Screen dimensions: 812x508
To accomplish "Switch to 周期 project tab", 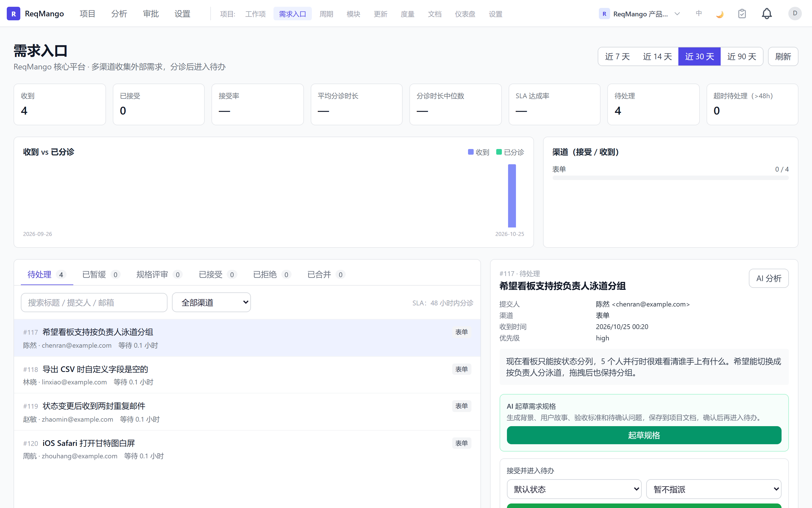I will click(x=326, y=14).
